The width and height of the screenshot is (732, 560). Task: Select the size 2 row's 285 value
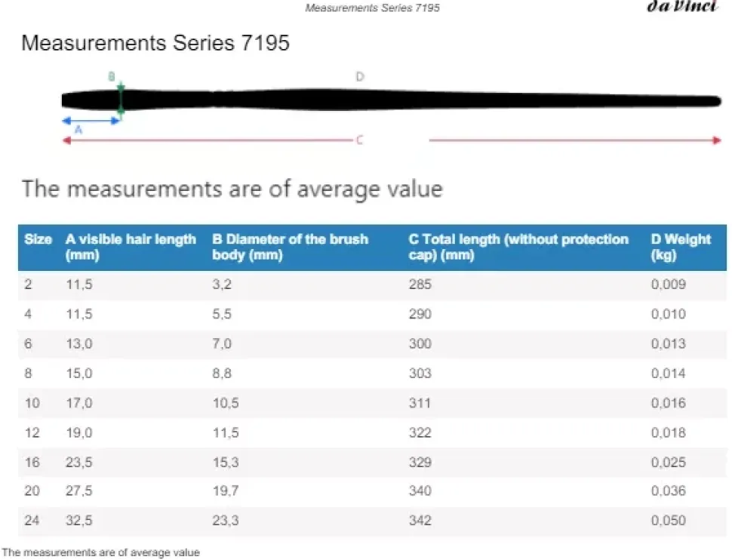coord(420,285)
